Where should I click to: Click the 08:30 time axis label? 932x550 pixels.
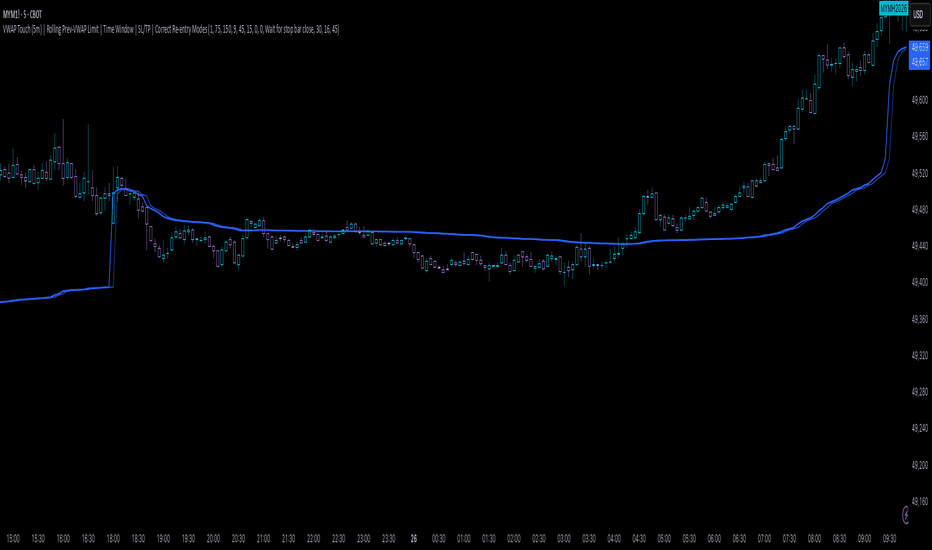pos(839,539)
